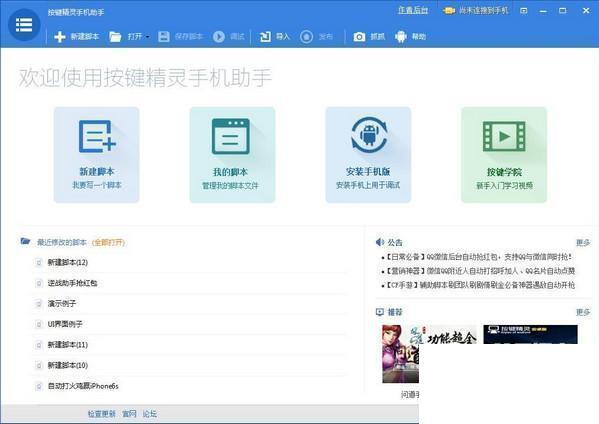Open the 功能超全 game promo thumbnail
This screenshot has height=424, width=599.
click(429, 354)
